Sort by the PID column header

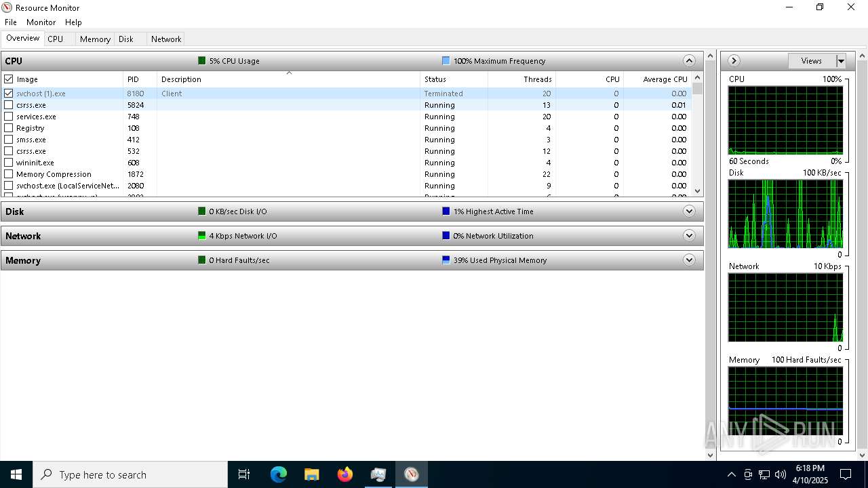coord(140,79)
